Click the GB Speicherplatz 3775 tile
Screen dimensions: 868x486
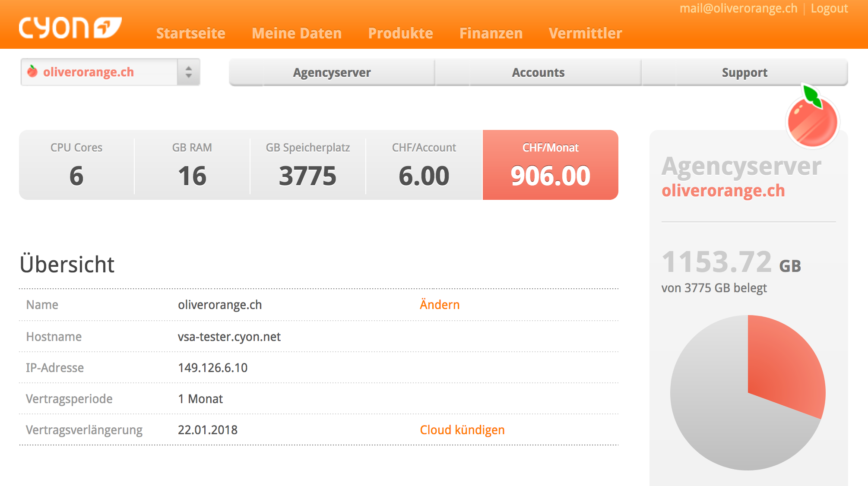(x=307, y=165)
